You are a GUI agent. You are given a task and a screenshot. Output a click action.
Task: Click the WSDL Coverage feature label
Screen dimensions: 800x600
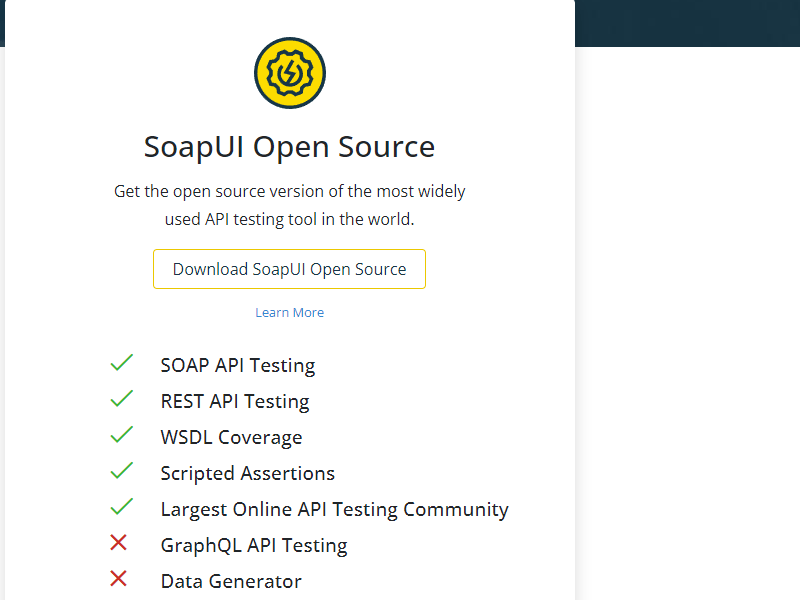coord(231,438)
